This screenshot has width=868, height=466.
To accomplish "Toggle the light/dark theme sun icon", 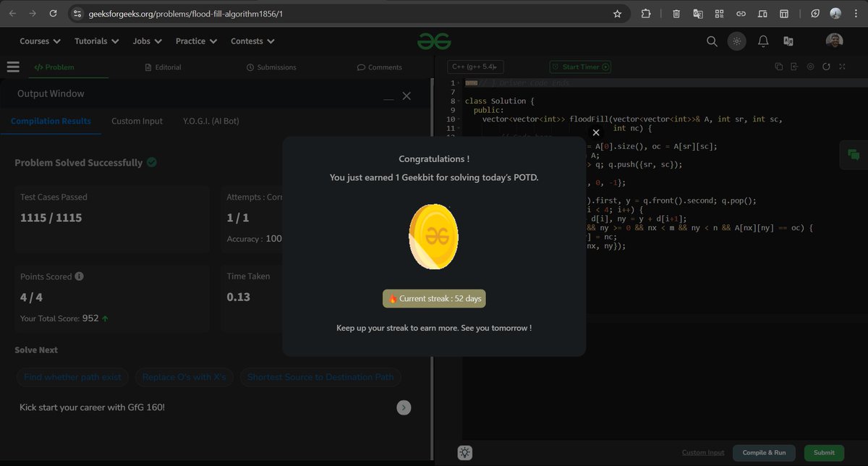I will [736, 41].
